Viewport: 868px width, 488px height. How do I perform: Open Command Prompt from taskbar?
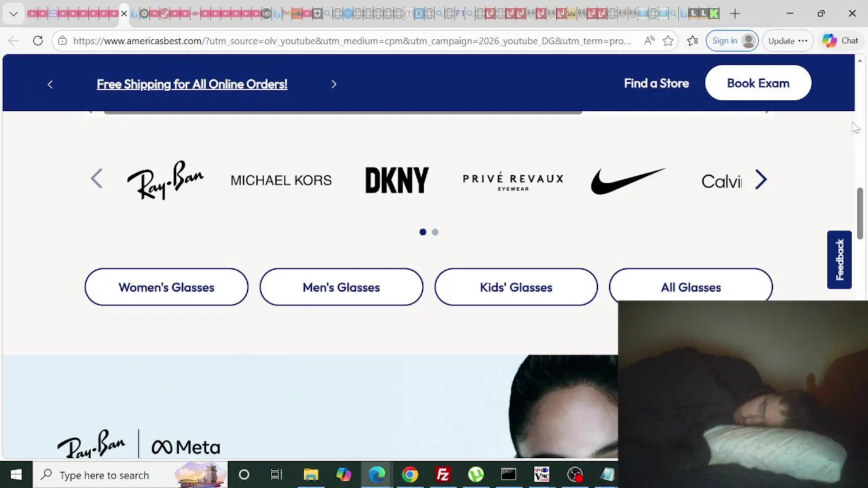[509, 474]
